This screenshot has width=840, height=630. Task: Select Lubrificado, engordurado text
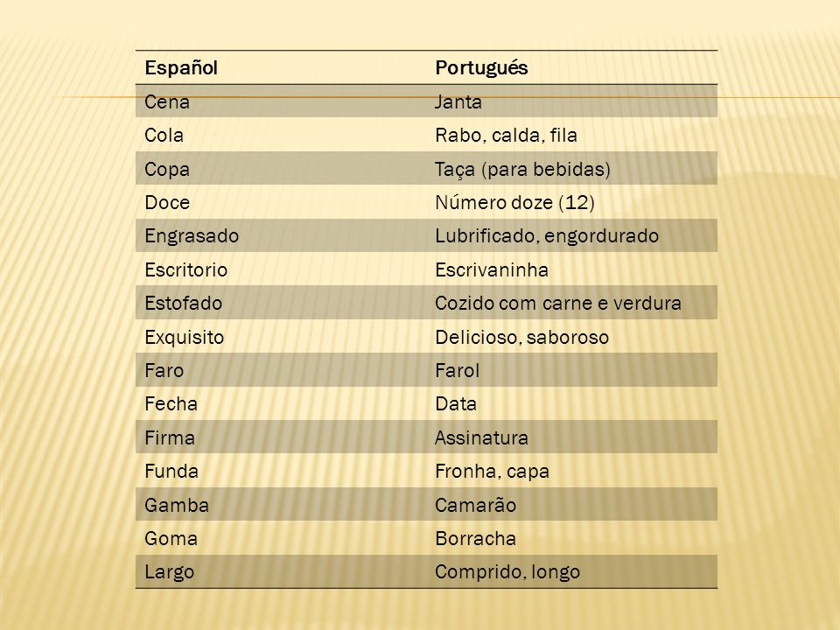pyautogui.click(x=547, y=236)
